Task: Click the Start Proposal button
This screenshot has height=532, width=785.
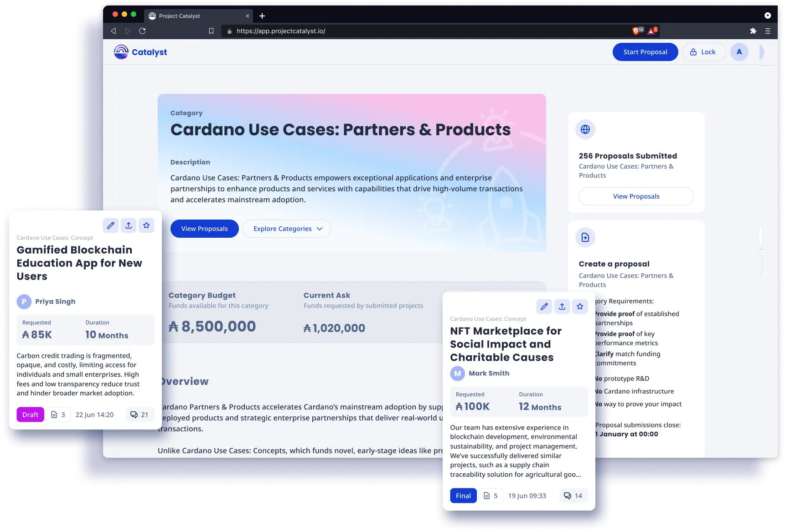Action: [645, 52]
